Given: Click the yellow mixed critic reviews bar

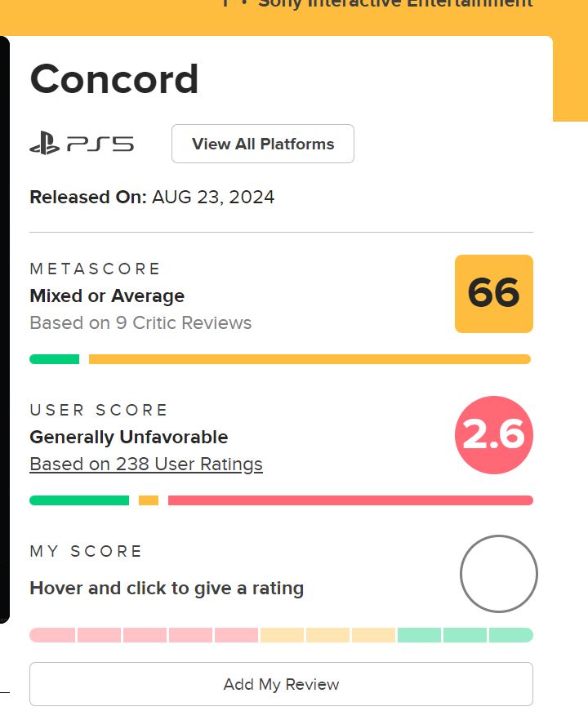Looking at the screenshot, I should coord(310,359).
